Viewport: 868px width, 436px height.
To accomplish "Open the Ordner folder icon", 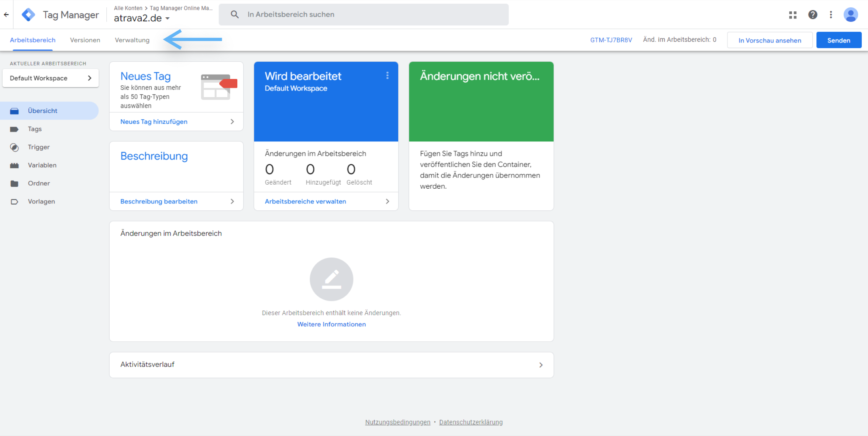I will [x=15, y=183].
